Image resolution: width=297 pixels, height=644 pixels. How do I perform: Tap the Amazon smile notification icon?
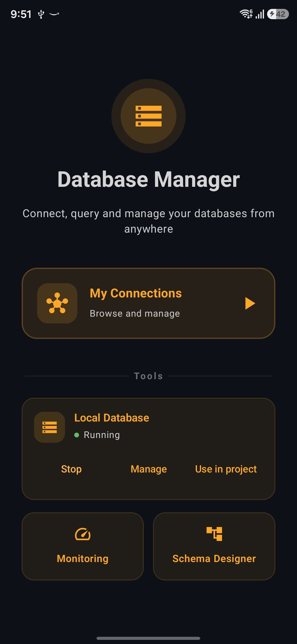[54, 14]
